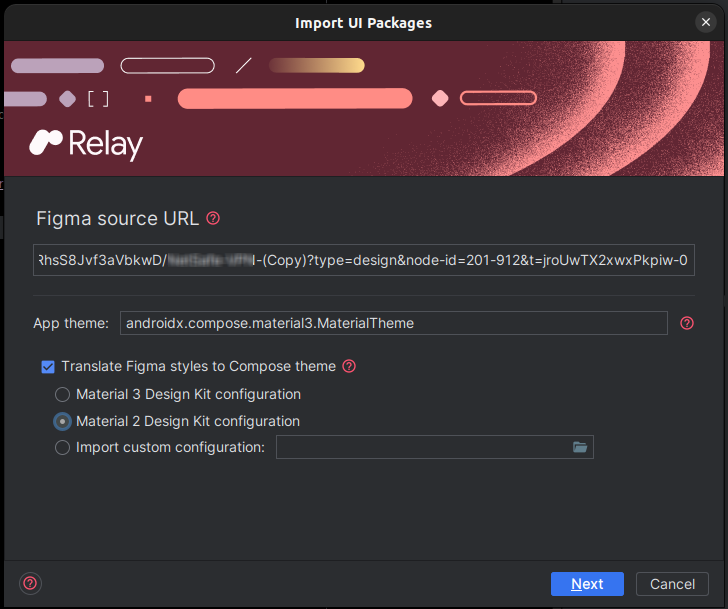Click the 'Figma source URL' heading

click(117, 218)
